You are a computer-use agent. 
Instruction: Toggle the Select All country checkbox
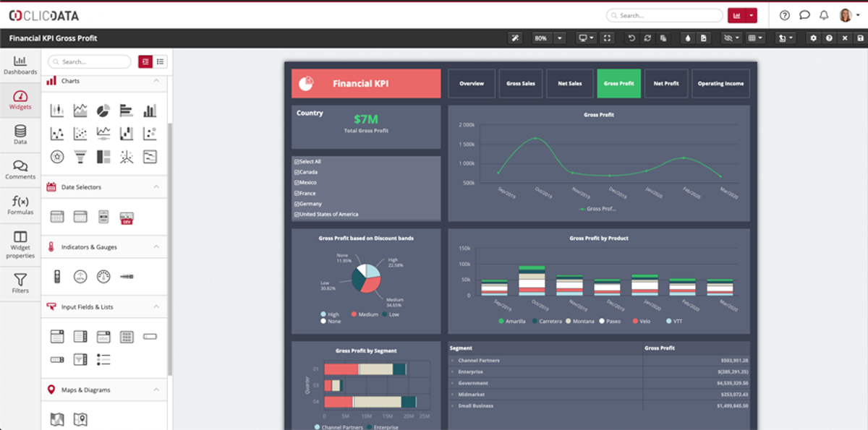[x=297, y=162]
